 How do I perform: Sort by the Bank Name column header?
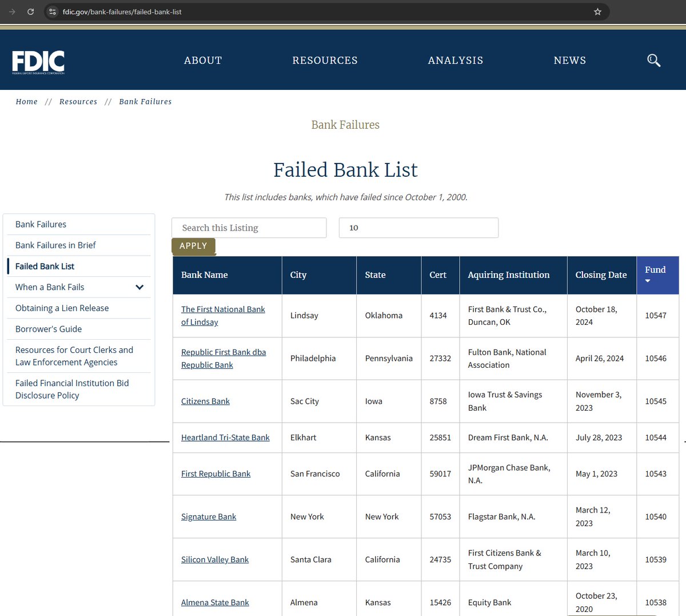click(227, 275)
